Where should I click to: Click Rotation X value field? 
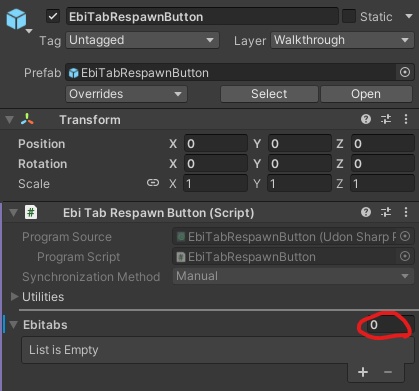point(216,164)
